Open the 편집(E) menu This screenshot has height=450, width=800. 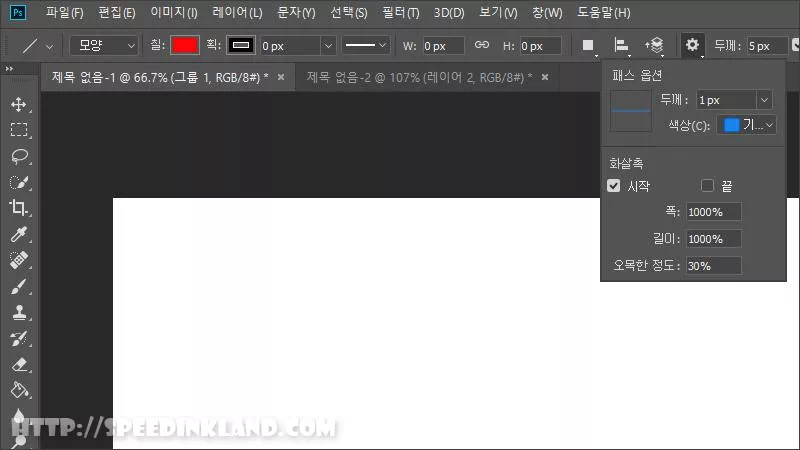coord(117,13)
